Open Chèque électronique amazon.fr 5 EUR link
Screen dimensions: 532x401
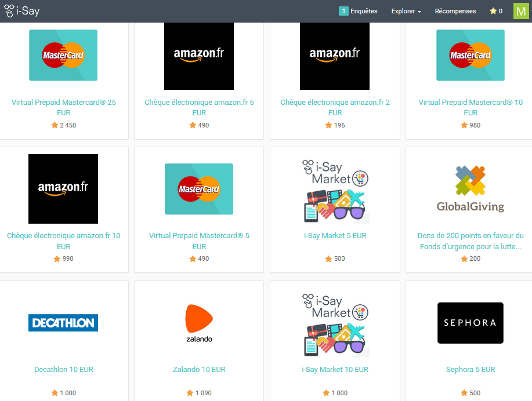point(199,107)
